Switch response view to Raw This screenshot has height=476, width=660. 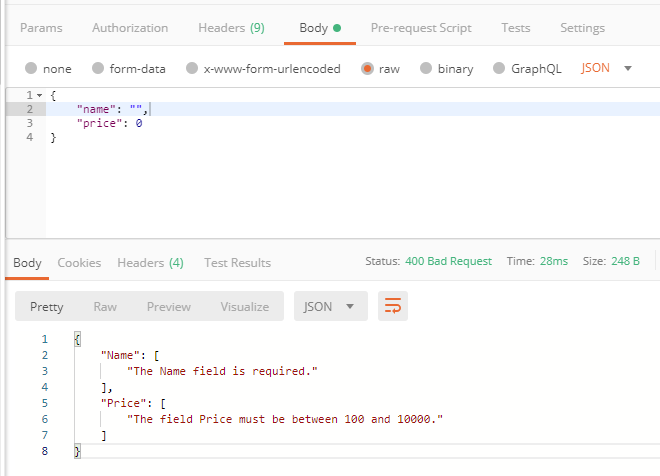tap(105, 306)
